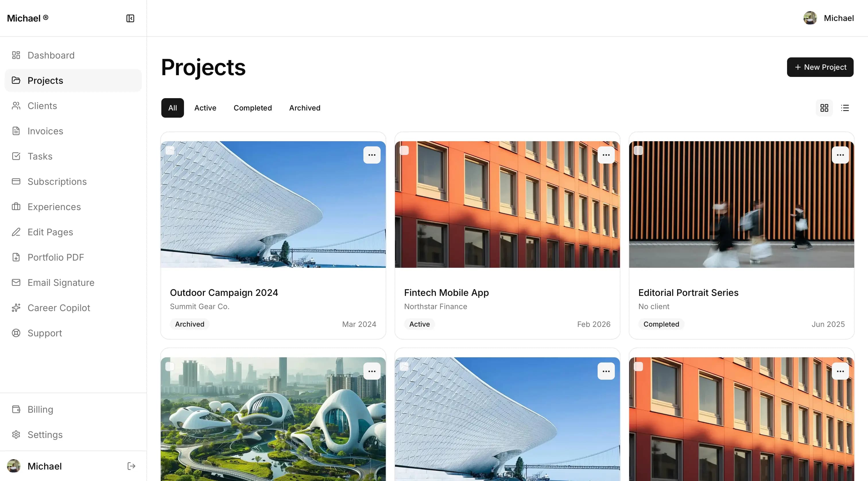Go to Email Signature in sidebar
868x481 pixels.
(x=73, y=283)
